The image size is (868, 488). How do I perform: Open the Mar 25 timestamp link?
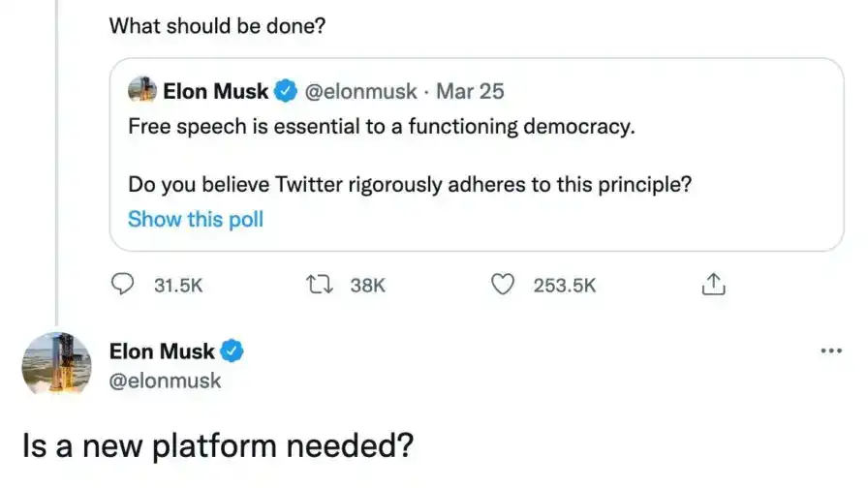470,92
